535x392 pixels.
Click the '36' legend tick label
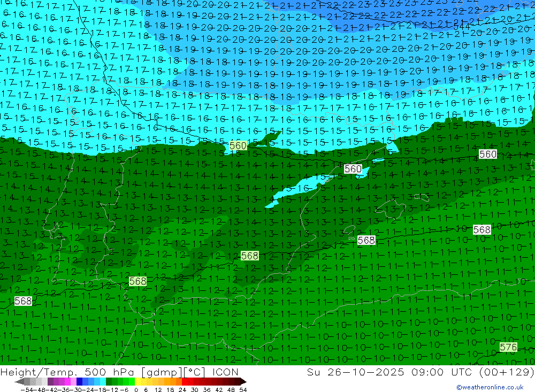coord(207,390)
